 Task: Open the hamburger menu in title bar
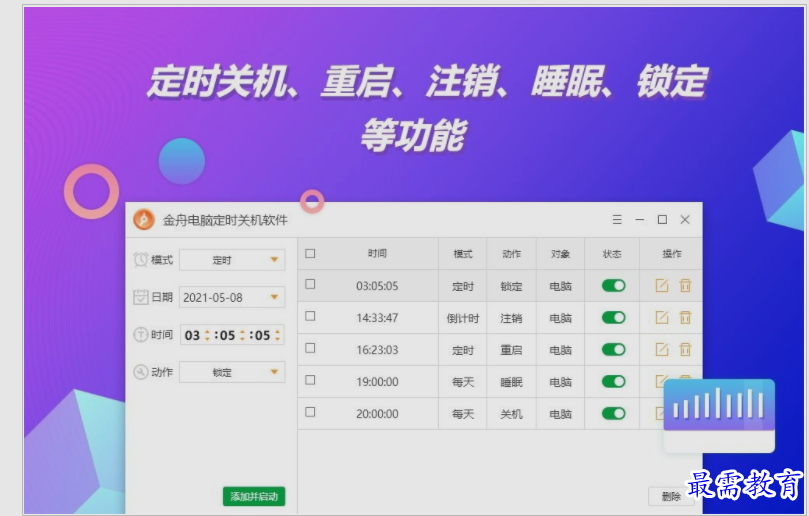pyautogui.click(x=617, y=220)
